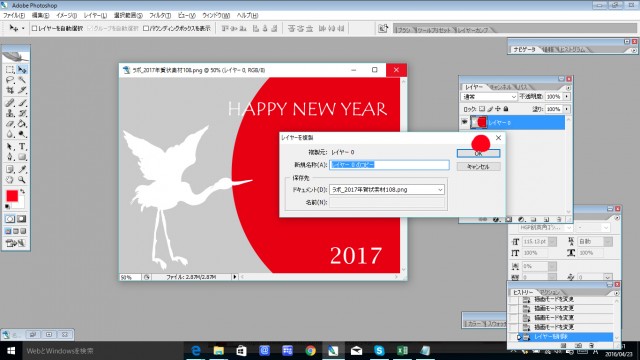This screenshot has height=360, width=640.
Task: Open Chrome from the taskbar
Action: (x=311, y=350)
